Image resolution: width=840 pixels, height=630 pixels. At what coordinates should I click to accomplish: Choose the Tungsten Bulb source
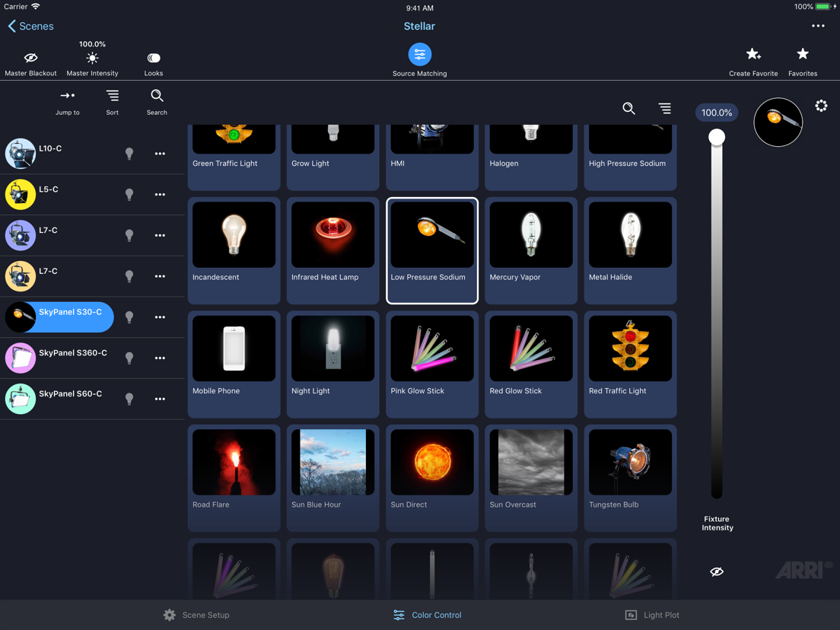(x=630, y=478)
